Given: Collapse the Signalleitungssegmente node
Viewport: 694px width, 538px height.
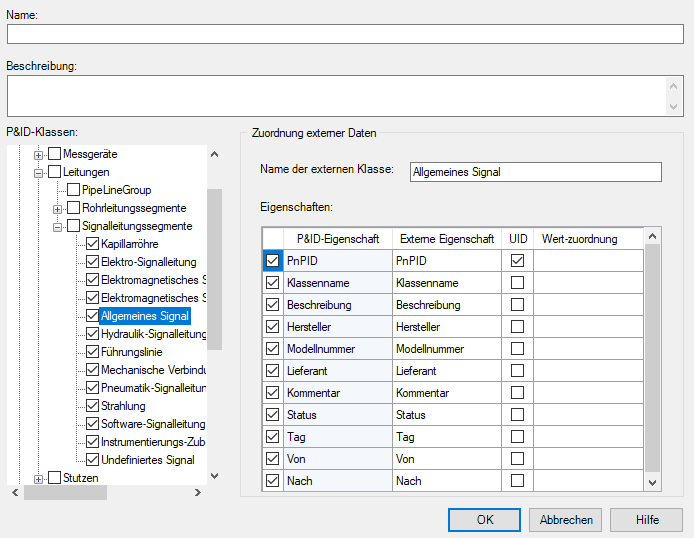Looking at the screenshot, I should (59, 226).
